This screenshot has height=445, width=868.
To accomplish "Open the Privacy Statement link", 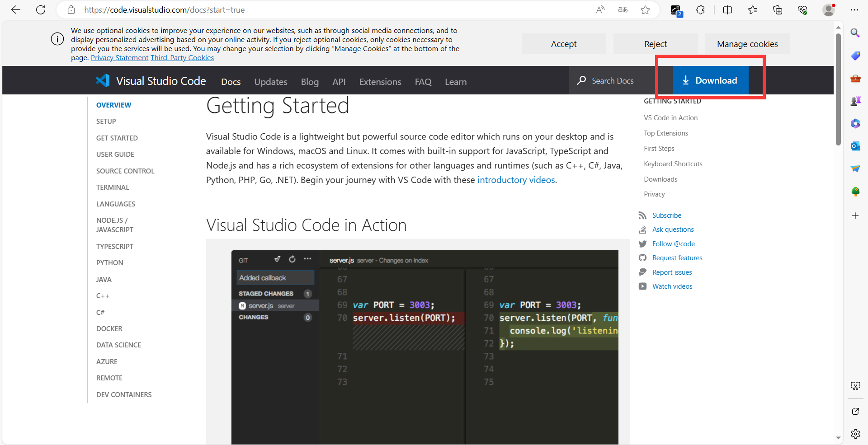I will point(119,57).
